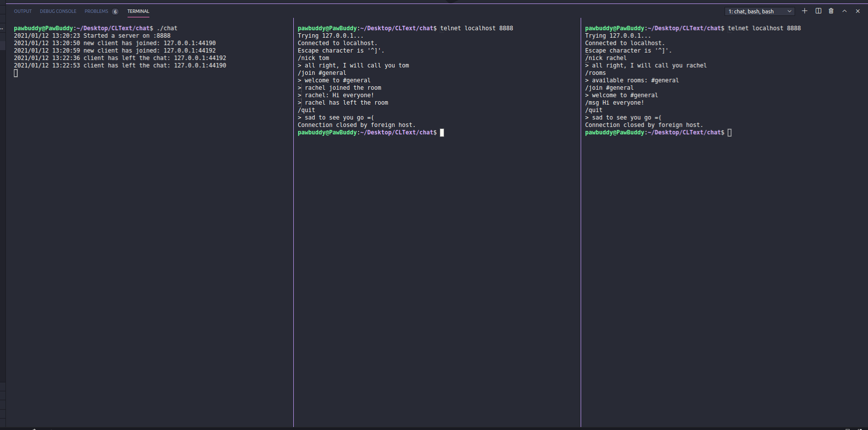Open the '1: chat, bash, bash' terminal selector
Screen dimensions: 868x430
pyautogui.click(x=760, y=11)
